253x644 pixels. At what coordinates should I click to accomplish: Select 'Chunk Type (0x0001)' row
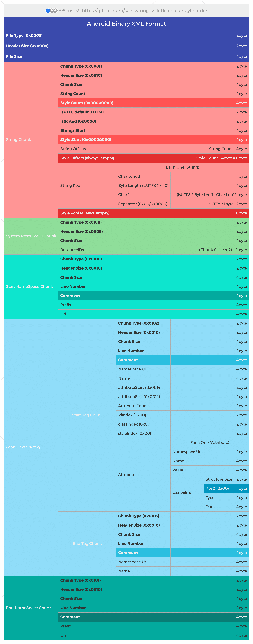pyautogui.click(x=154, y=66)
